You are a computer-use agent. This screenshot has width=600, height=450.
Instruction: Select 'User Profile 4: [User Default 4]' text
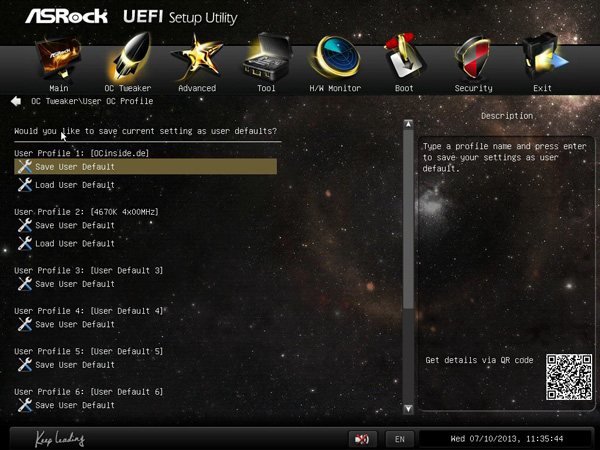click(x=88, y=311)
